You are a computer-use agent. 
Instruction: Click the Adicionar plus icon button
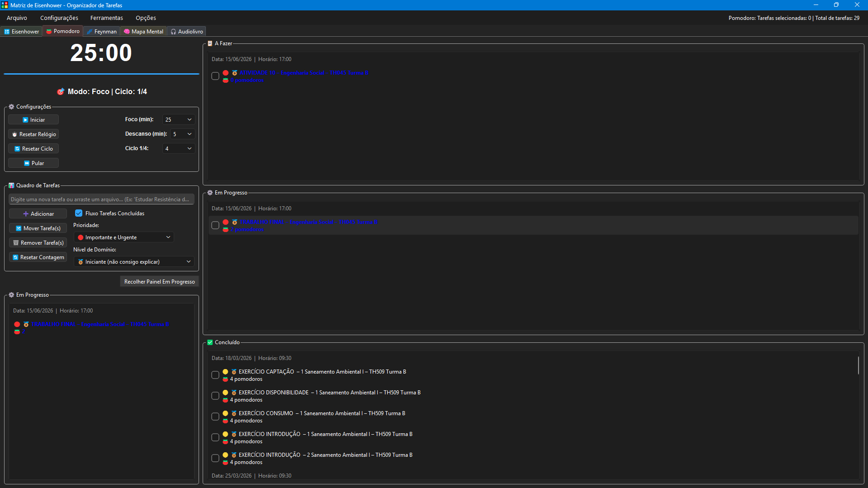[38, 214]
